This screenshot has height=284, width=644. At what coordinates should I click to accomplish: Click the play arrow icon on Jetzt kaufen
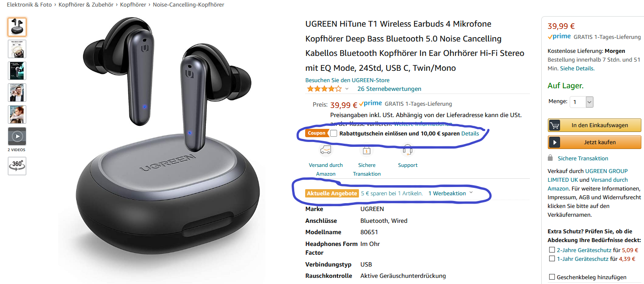(555, 142)
